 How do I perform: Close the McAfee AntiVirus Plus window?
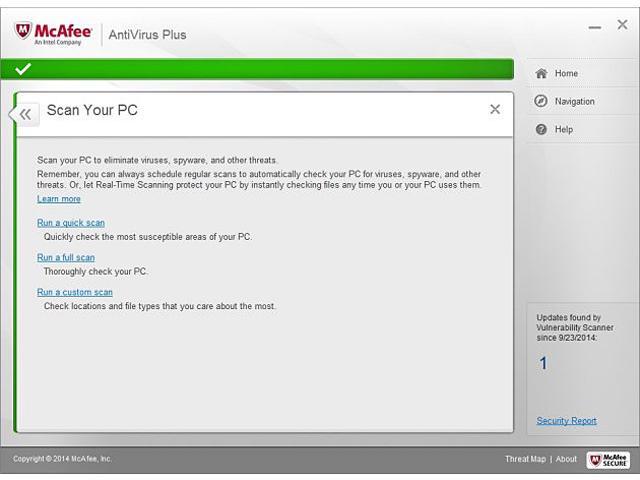pyautogui.click(x=621, y=26)
